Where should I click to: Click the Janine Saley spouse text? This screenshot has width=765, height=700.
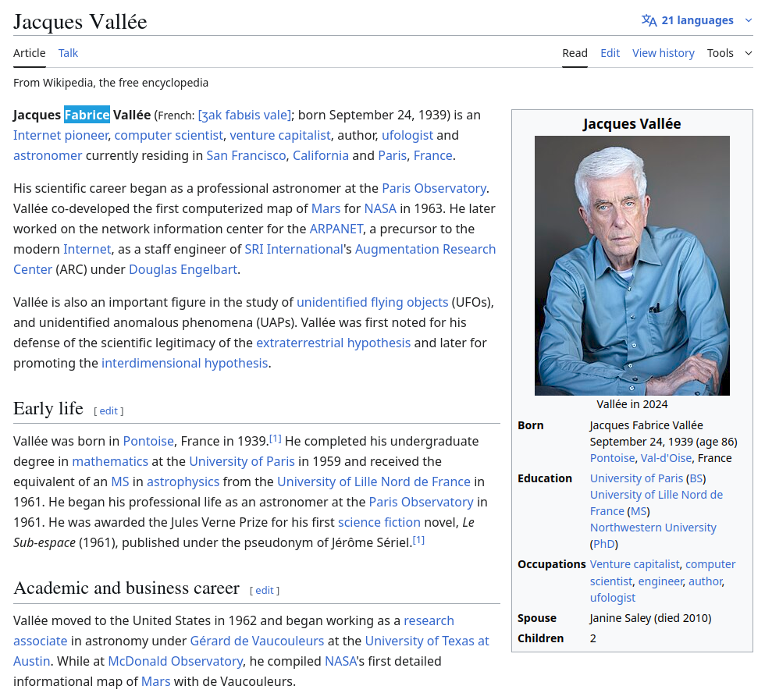(650, 619)
